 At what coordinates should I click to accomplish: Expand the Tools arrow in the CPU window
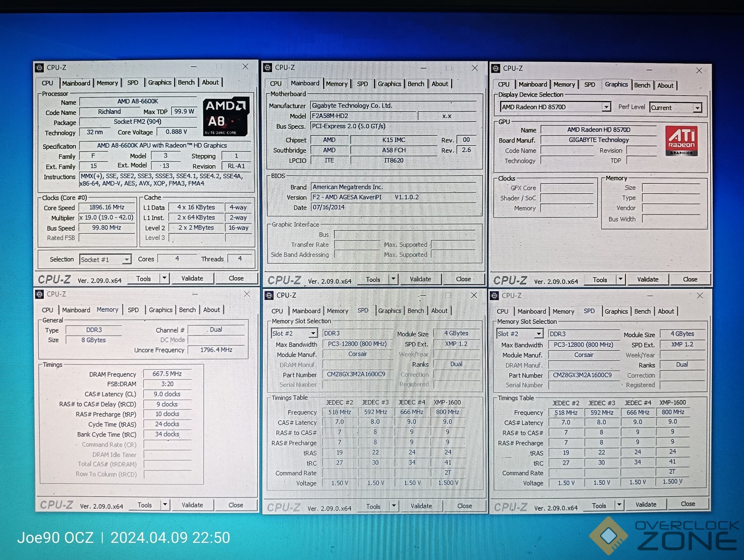pos(164,278)
